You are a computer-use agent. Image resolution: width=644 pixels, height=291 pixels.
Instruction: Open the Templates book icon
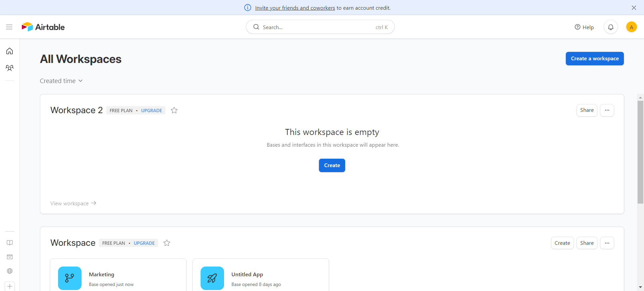[x=10, y=243]
